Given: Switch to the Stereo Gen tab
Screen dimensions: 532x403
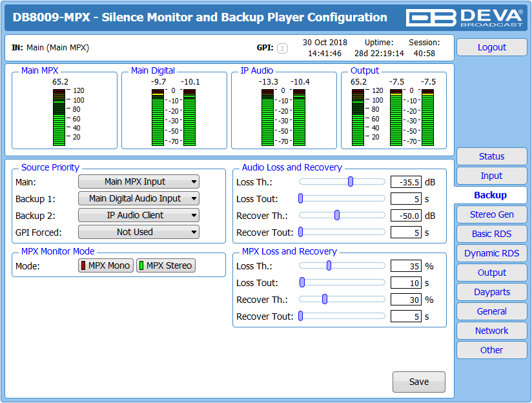Looking at the screenshot, I should pyautogui.click(x=491, y=214).
